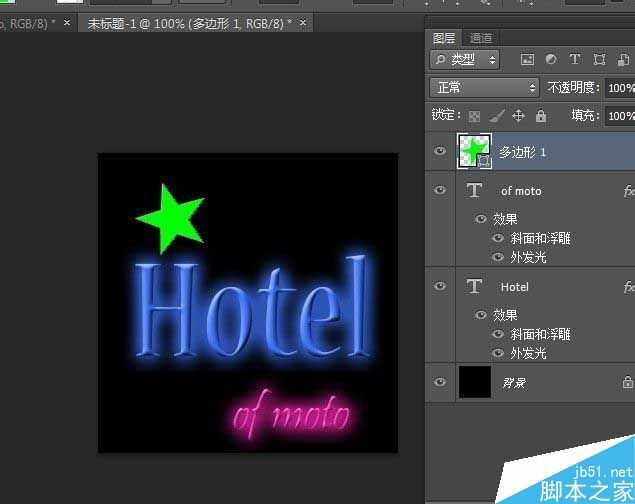Click the lock image pixels brush icon
The image size is (635, 504).
point(496,116)
